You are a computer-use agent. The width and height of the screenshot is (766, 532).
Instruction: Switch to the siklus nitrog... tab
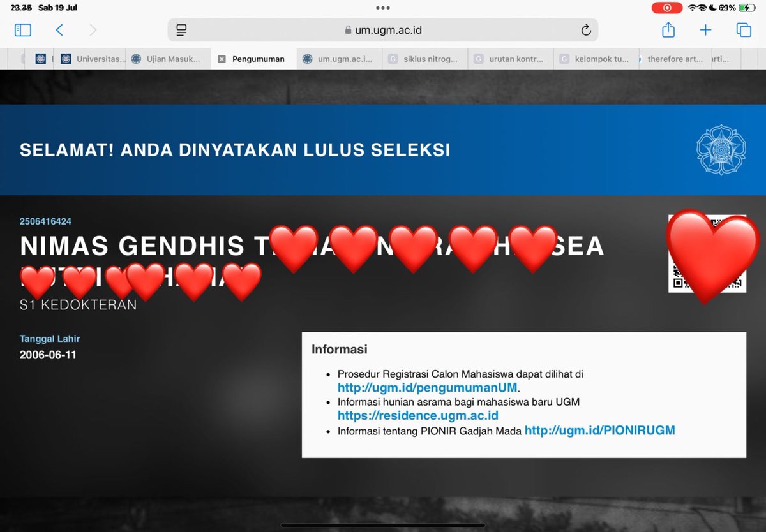[x=424, y=59]
